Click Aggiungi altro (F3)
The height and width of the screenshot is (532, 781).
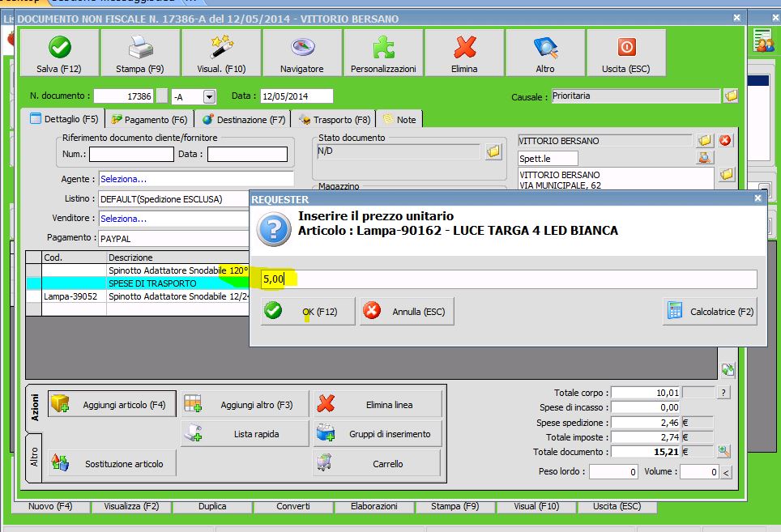245,404
